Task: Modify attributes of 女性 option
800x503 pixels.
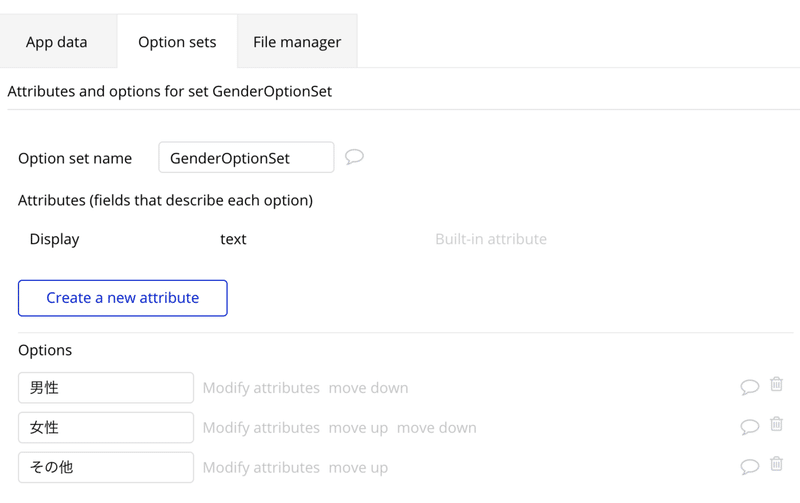Action: [261, 427]
